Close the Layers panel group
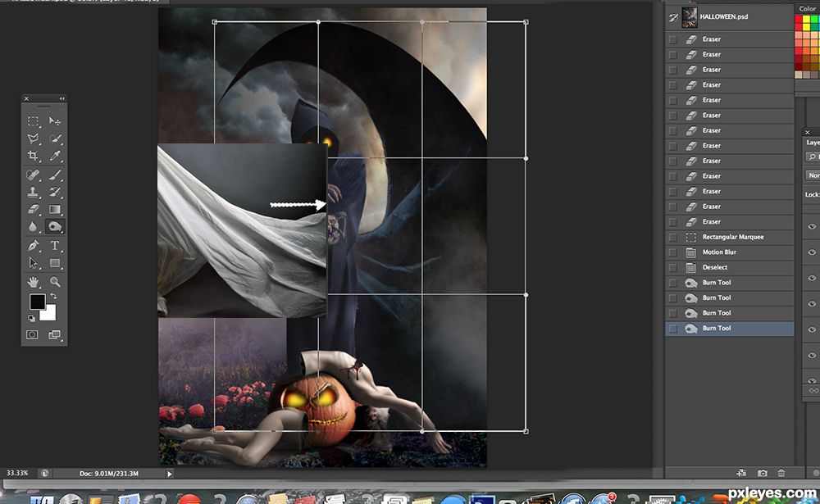Viewport: 820px width, 504px height. tap(808, 132)
